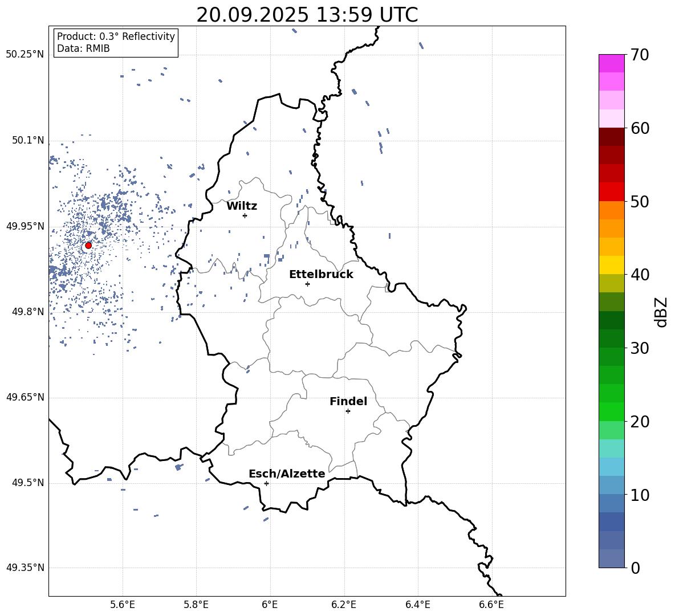Viewport: 675px width, 616px height.
Task: Click the colorbar 70 tick label
Action: [x=640, y=55]
